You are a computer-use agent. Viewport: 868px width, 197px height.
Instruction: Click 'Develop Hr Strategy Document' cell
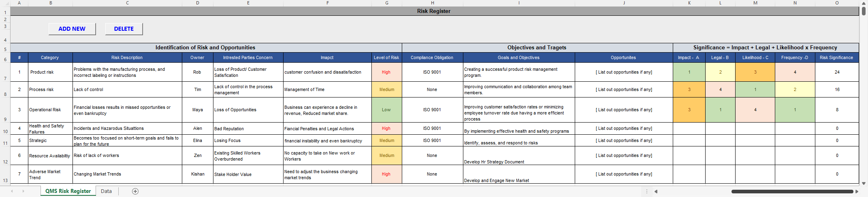(x=519, y=155)
